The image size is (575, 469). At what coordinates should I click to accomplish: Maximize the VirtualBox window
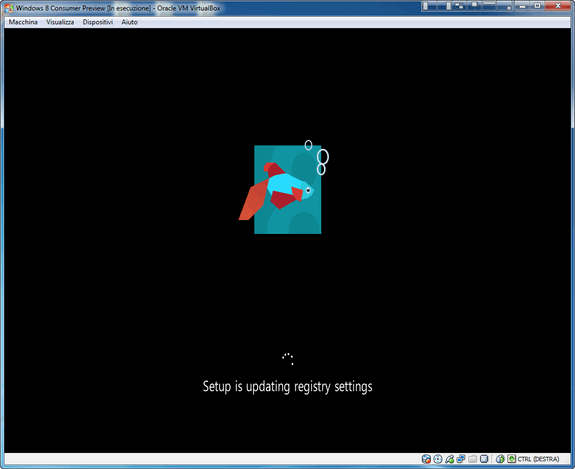coord(536,6)
